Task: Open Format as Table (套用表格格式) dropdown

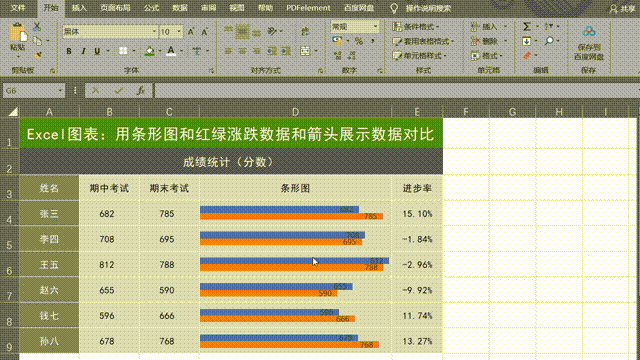Action: 423,41
